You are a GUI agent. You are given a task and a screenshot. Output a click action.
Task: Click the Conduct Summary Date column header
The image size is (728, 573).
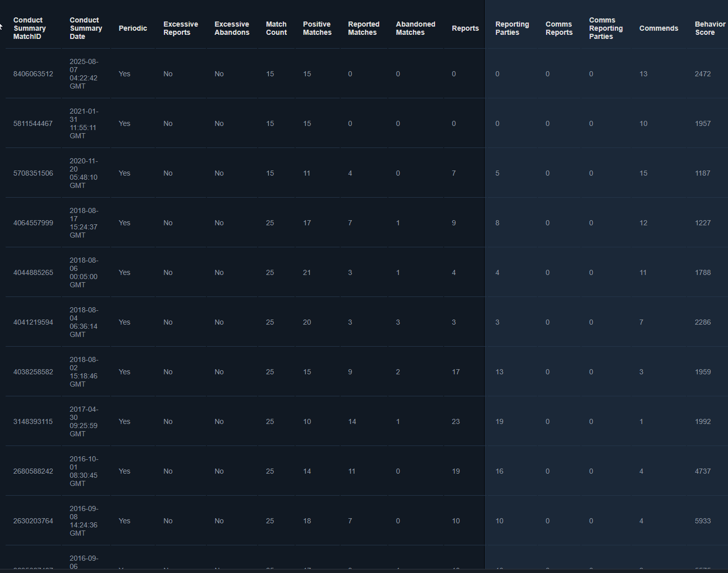[x=86, y=28]
